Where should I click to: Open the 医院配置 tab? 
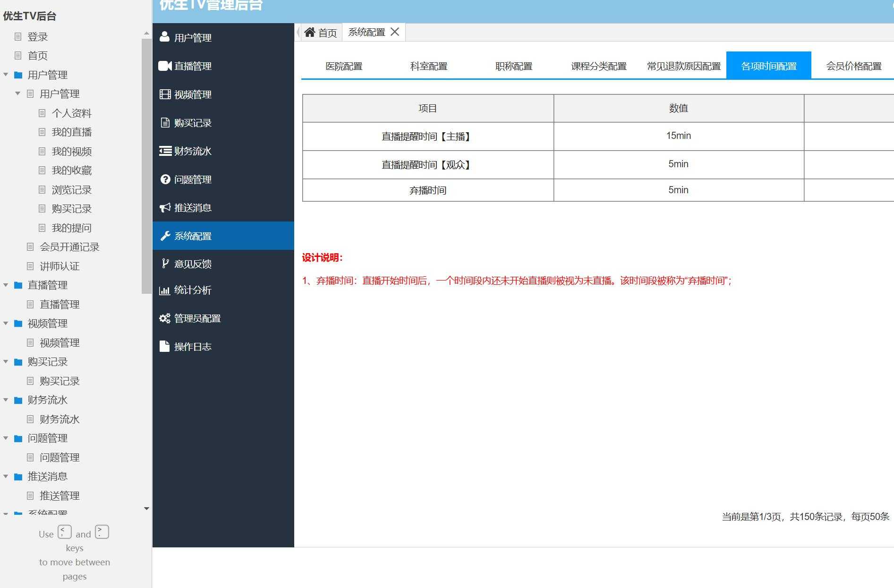pos(343,66)
